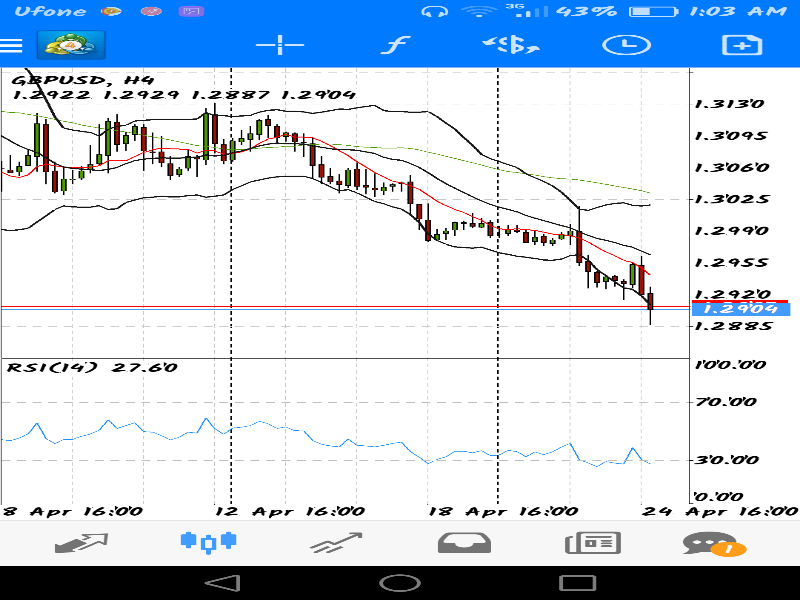Tap the Ufone carrier label
Image resolution: width=800 pixels, height=600 pixels.
point(50,11)
